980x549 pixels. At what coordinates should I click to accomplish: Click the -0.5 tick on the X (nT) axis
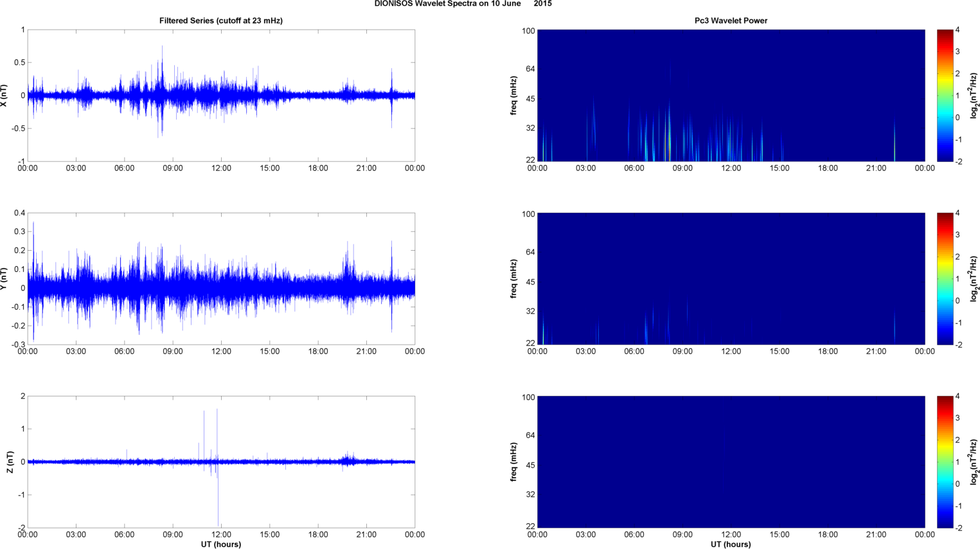[18, 128]
